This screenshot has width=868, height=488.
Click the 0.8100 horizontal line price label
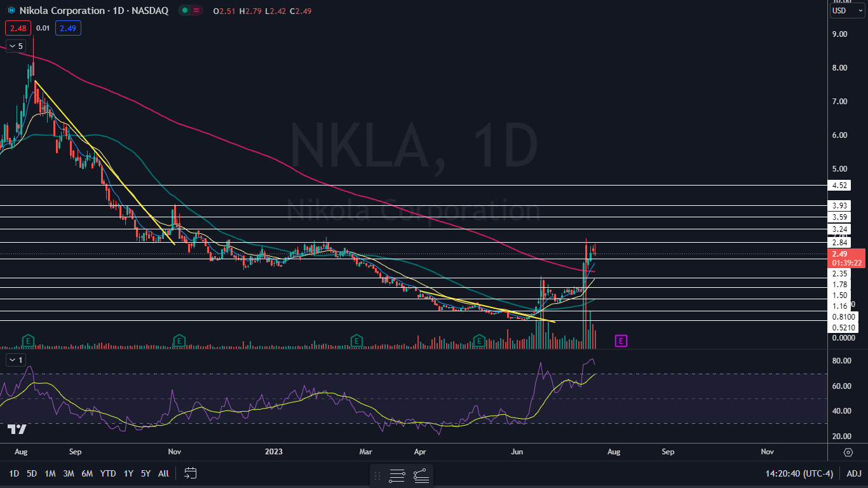click(x=844, y=317)
